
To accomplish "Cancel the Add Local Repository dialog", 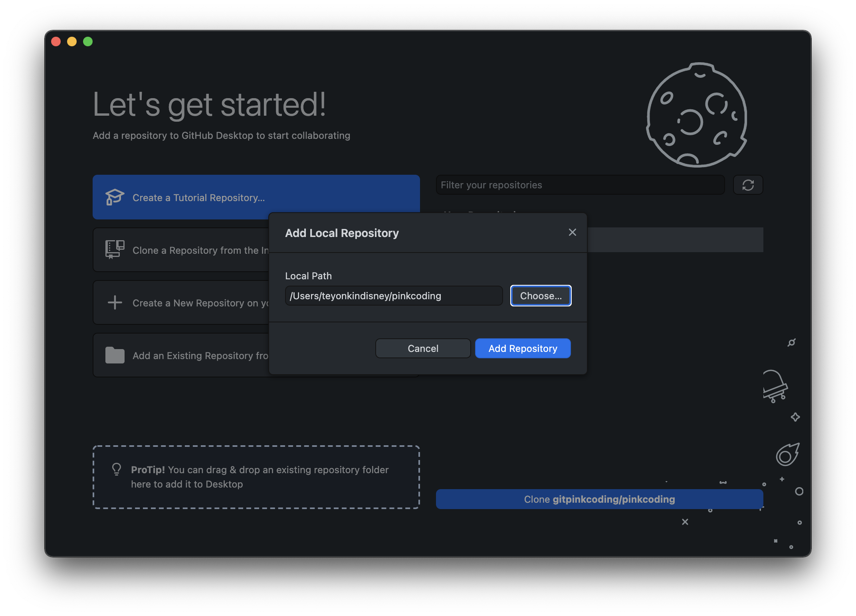I will (x=423, y=348).
